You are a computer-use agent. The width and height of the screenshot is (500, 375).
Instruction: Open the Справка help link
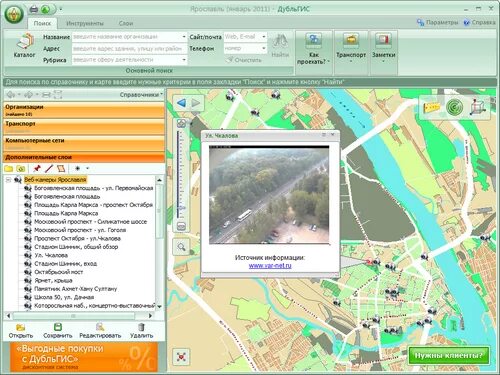coord(479,22)
